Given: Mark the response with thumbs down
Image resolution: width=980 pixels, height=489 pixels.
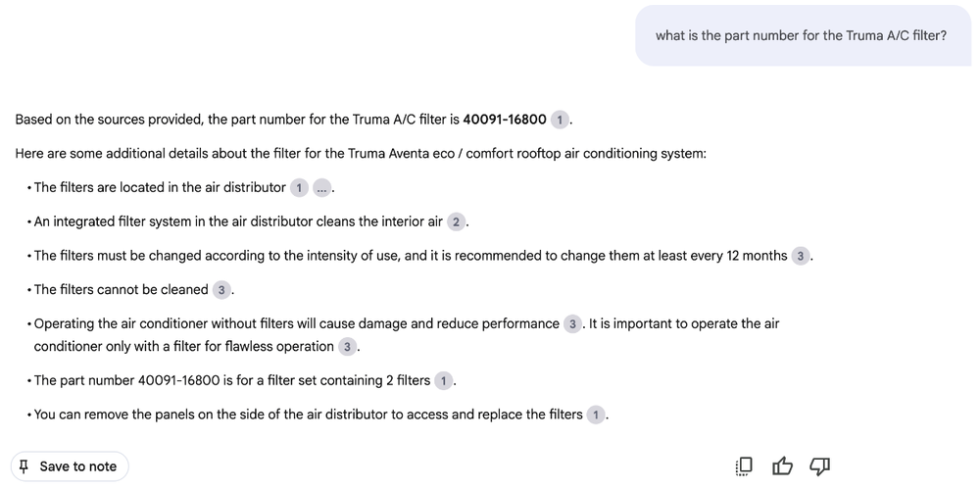Looking at the screenshot, I should point(820,466).
